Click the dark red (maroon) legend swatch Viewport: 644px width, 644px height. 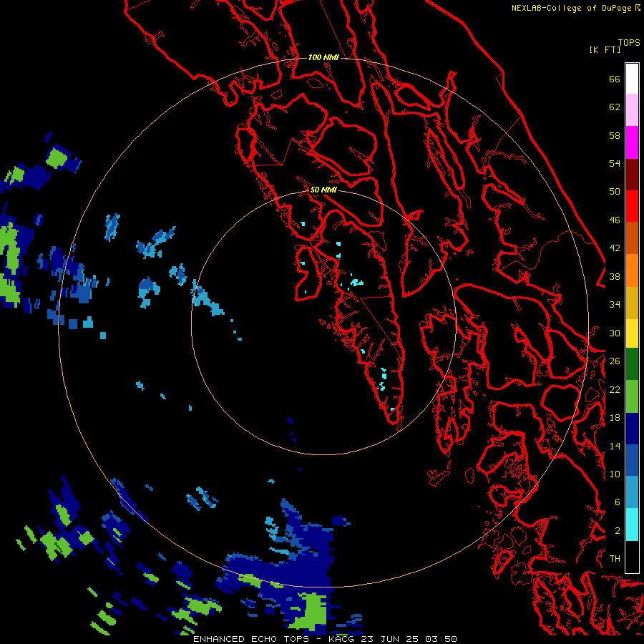point(632,174)
